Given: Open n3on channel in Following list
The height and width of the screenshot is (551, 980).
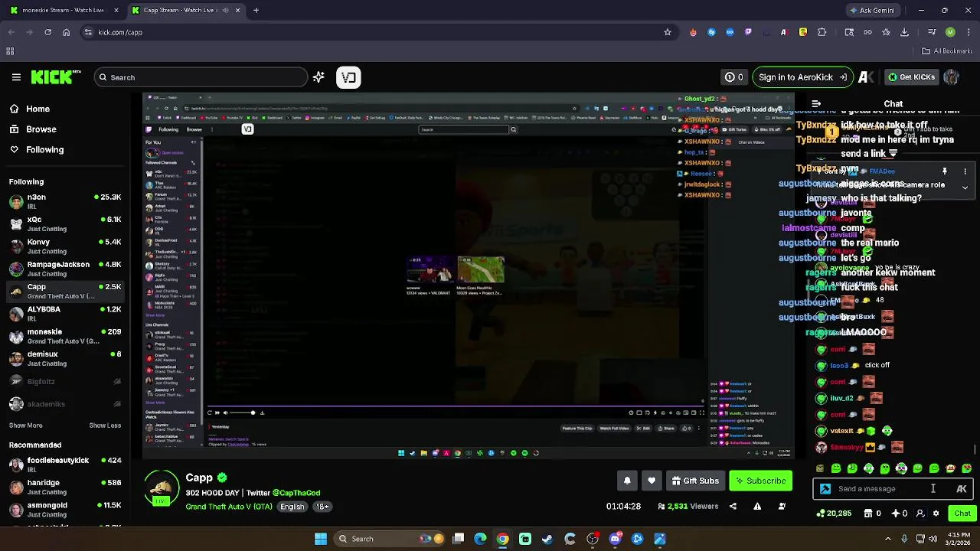Looking at the screenshot, I should (x=65, y=202).
